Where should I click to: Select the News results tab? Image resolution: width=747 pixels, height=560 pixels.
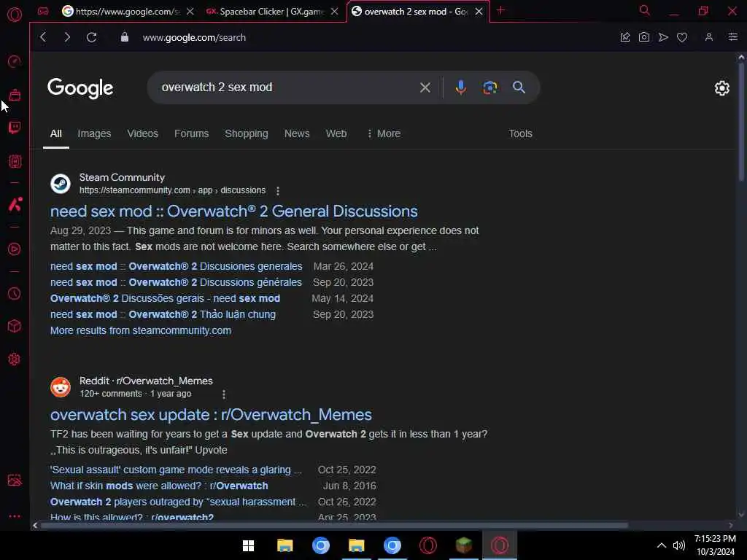tap(297, 134)
